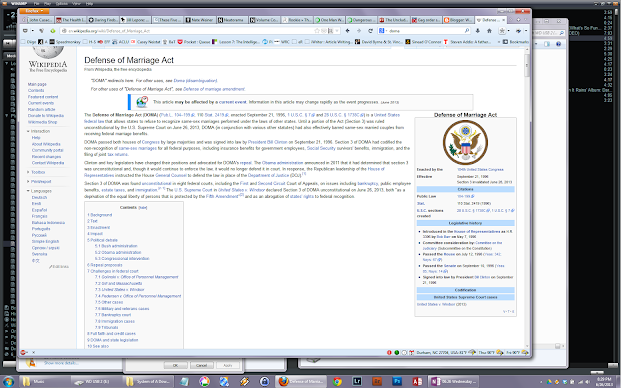The width and height of the screenshot is (640, 388).
Task: Open Winamp's File menu
Action: pos(37,3)
